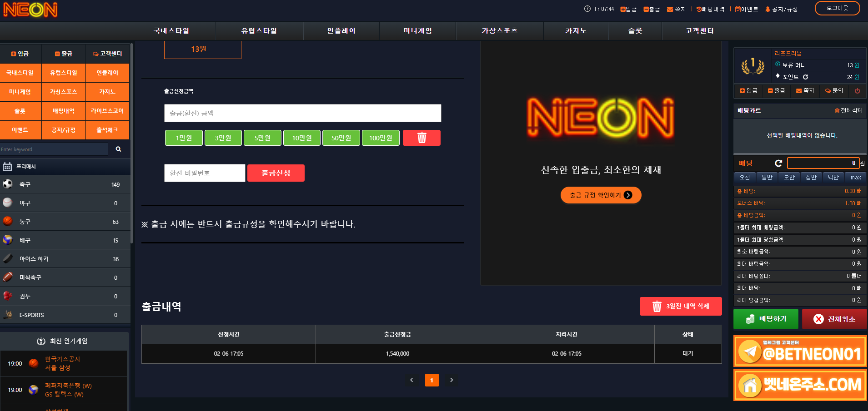The width and height of the screenshot is (868, 411).
Task: Click the NEON logo at top left
Action: (30, 10)
